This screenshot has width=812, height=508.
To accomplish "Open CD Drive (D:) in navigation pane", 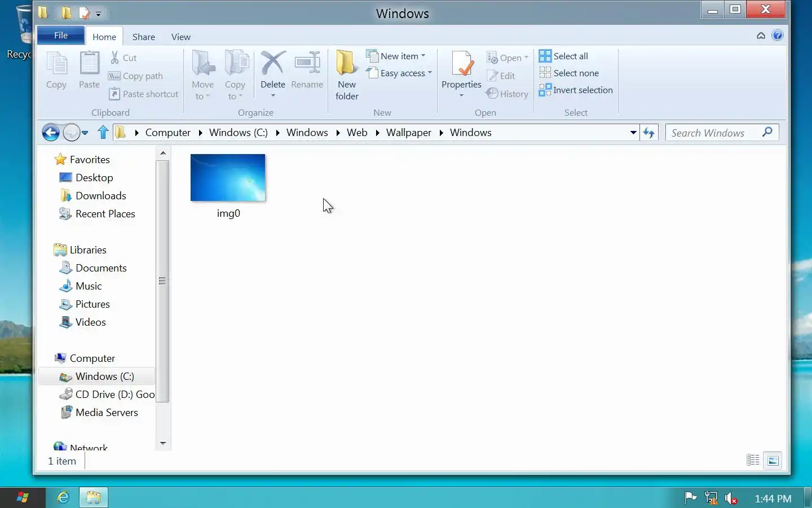I will pos(107,395).
